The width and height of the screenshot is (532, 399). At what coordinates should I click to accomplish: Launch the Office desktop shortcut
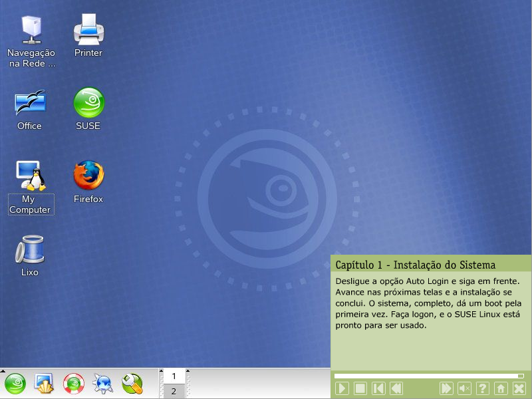[30, 103]
